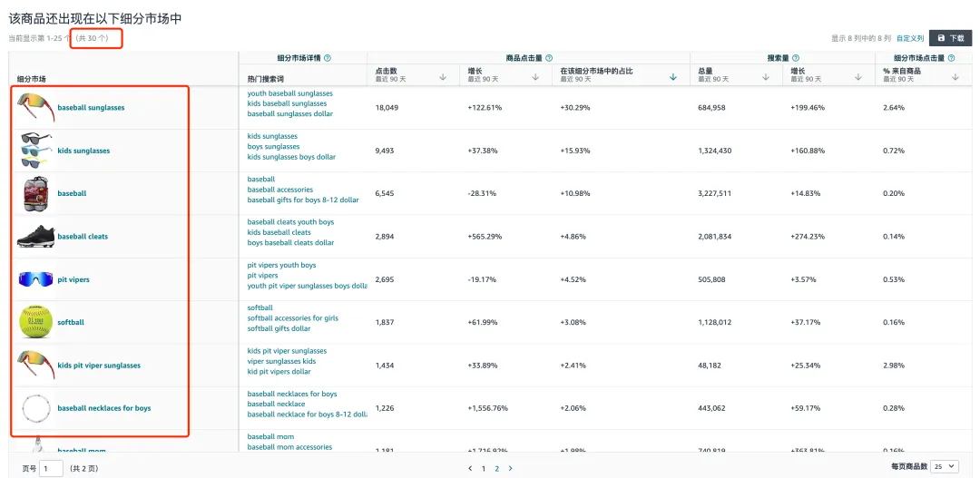This screenshot has width=980, height=478.
Task: Click the softball product thumbnail
Action: pyautogui.click(x=36, y=322)
